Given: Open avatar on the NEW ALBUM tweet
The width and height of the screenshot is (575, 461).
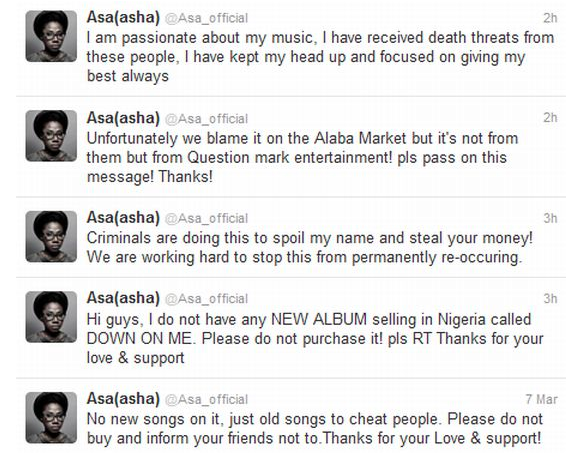Looking at the screenshot, I should coord(51,317).
